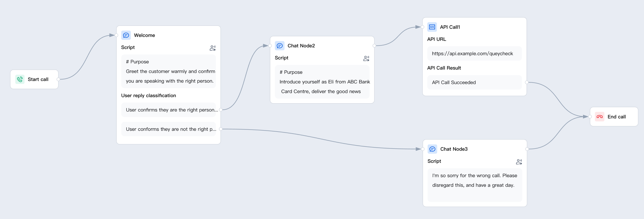Viewport: 644px width, 219px height.
Task: Click the voice settings icon in Chat Node3 script
Action: pyautogui.click(x=519, y=162)
